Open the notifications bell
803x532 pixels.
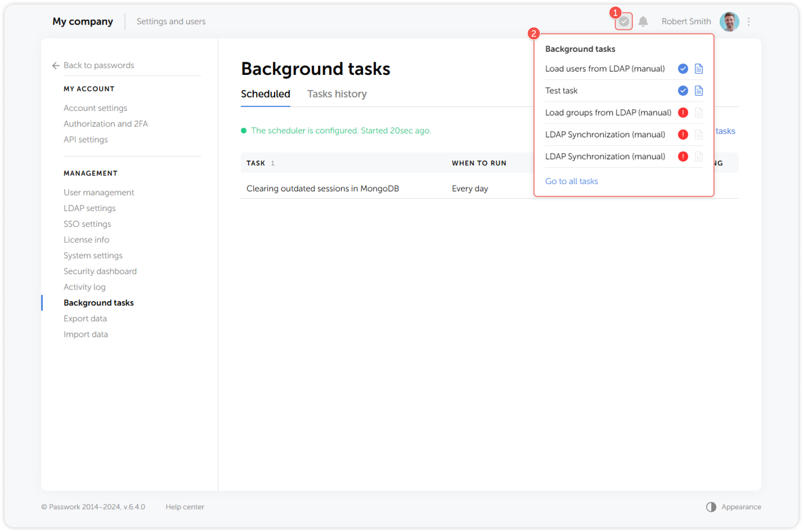[x=643, y=21]
